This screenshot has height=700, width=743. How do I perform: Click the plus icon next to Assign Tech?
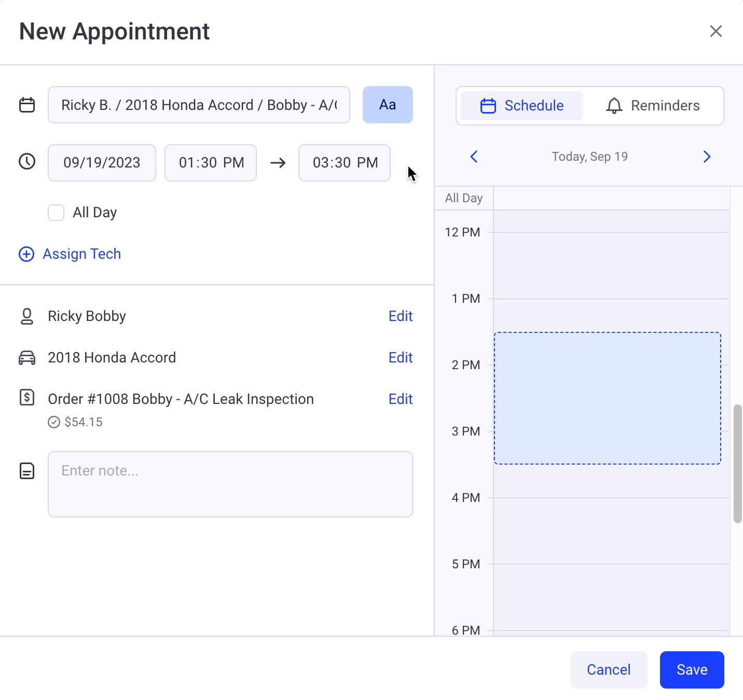pos(26,254)
